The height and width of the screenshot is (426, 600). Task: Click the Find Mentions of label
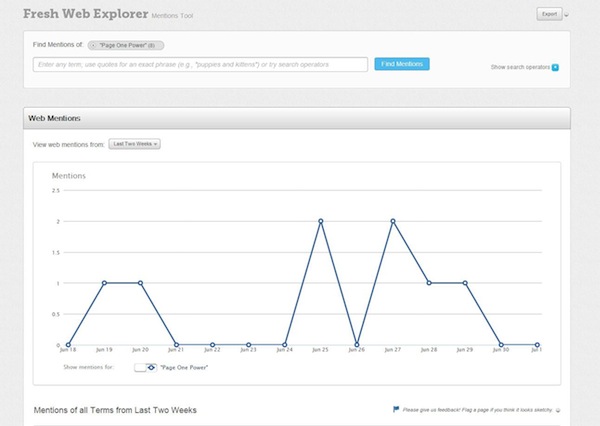[x=58, y=45]
